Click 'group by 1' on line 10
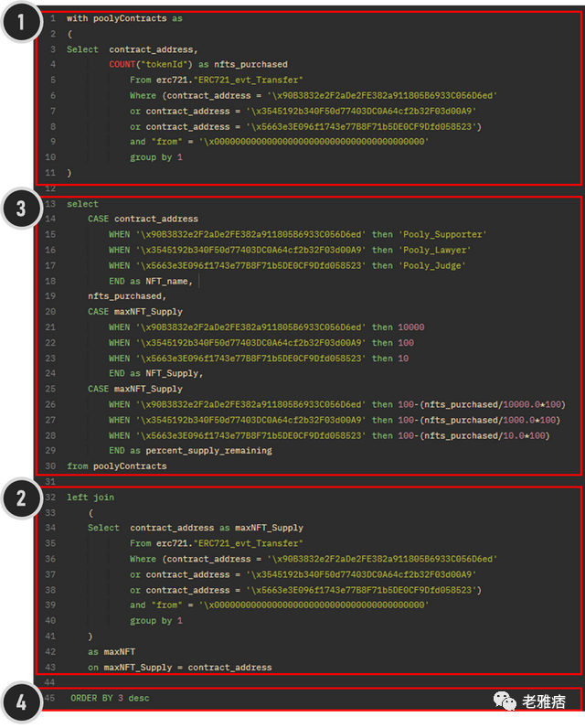The height and width of the screenshot is (728, 585). coord(156,157)
